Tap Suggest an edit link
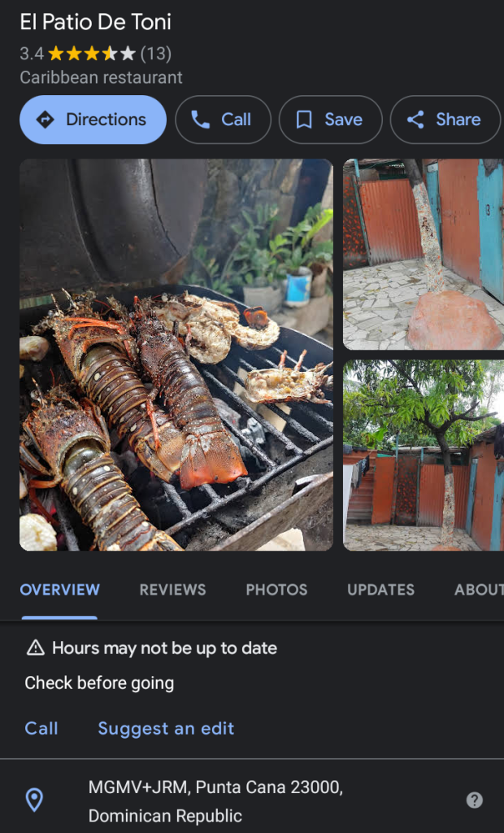This screenshot has height=833, width=504. pyautogui.click(x=166, y=728)
